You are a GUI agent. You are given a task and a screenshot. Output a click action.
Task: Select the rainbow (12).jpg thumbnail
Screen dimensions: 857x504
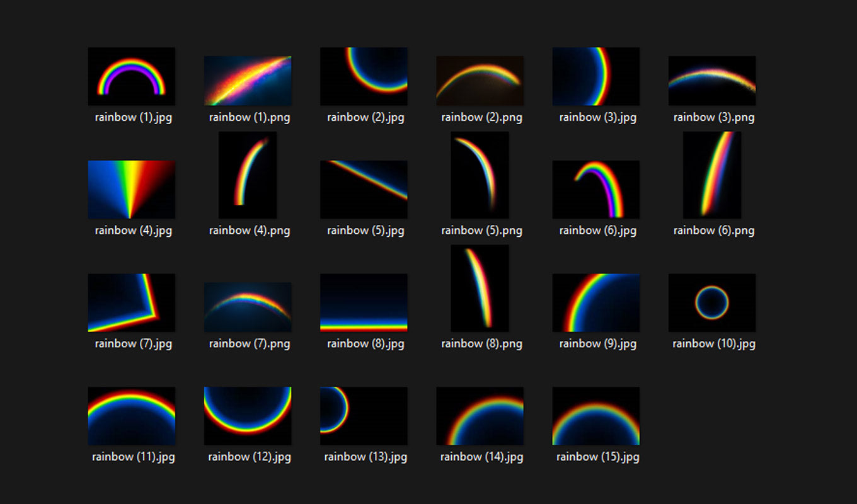point(248,416)
